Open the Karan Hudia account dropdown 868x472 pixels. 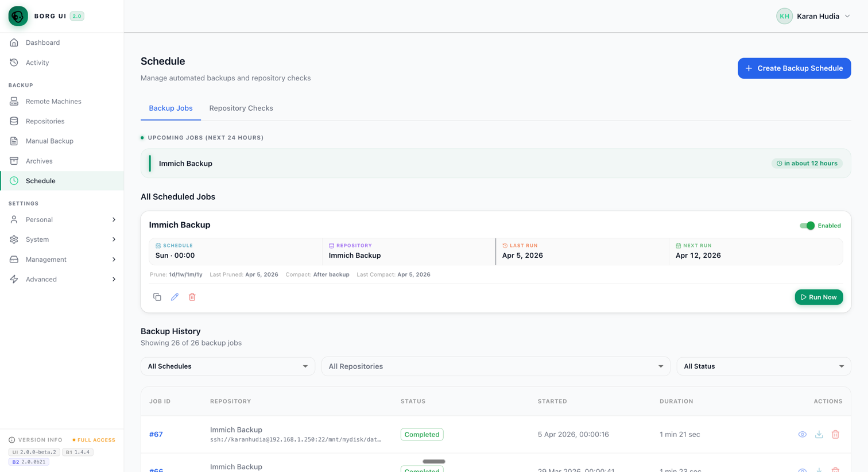pos(813,16)
